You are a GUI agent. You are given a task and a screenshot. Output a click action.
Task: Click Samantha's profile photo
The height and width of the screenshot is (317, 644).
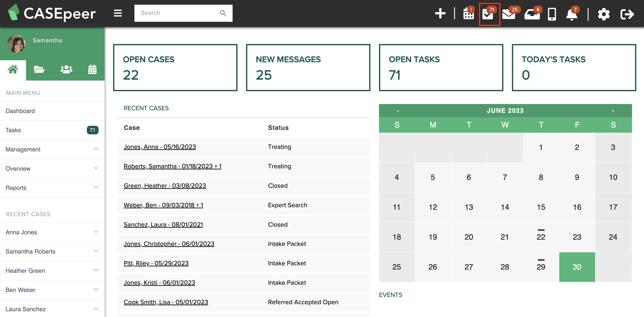[x=16, y=43]
